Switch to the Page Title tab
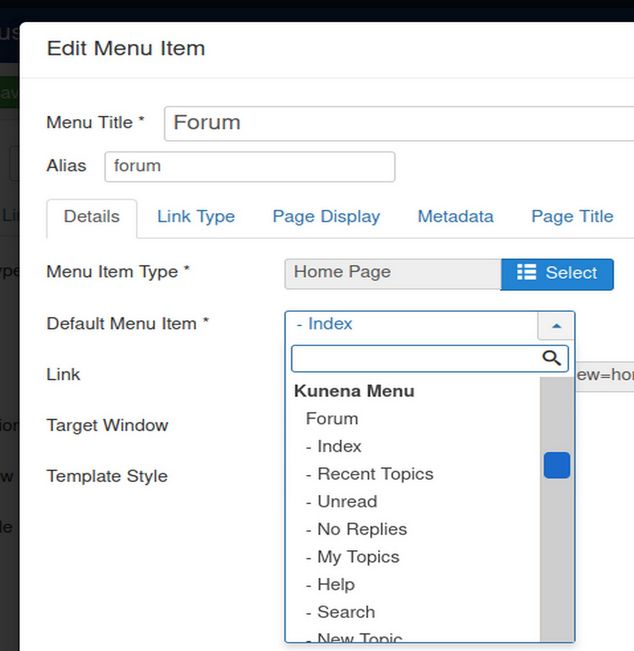The image size is (634, 651). click(572, 217)
